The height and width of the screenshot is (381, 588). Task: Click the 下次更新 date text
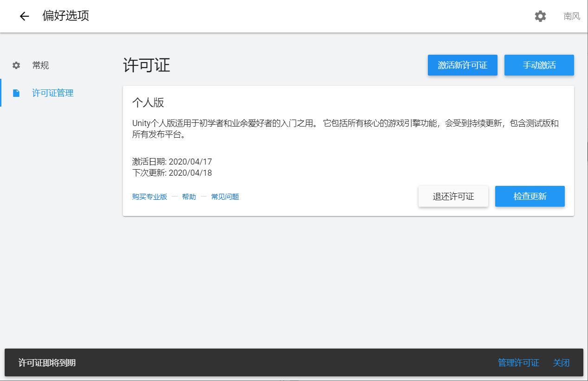tap(172, 172)
